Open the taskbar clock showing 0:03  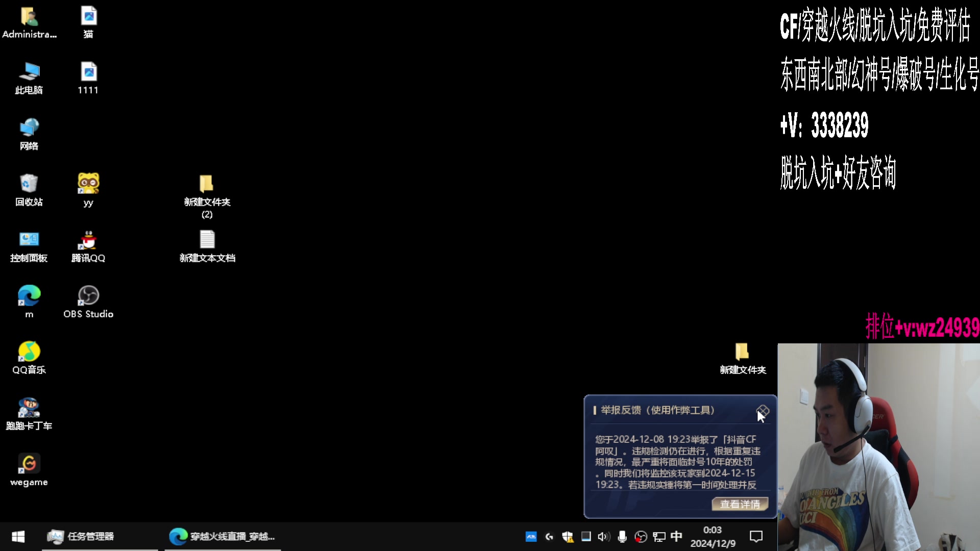tap(713, 536)
